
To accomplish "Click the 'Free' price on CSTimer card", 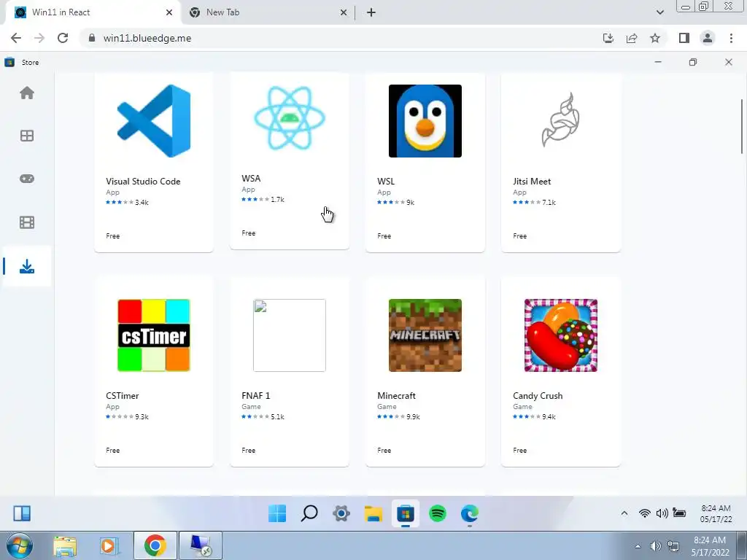I will click(113, 451).
